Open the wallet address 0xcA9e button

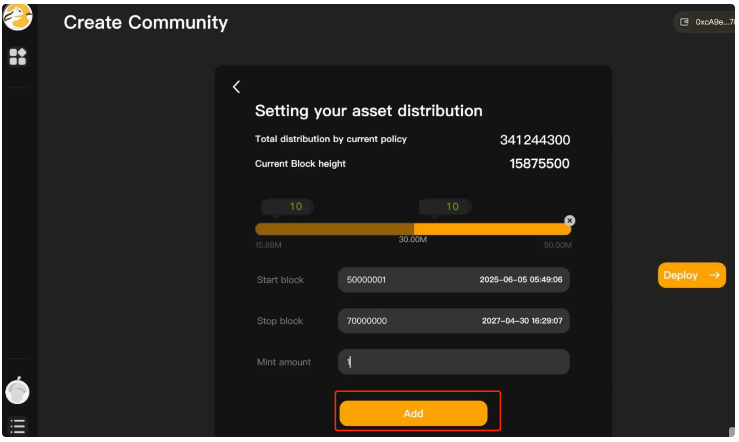(x=713, y=21)
